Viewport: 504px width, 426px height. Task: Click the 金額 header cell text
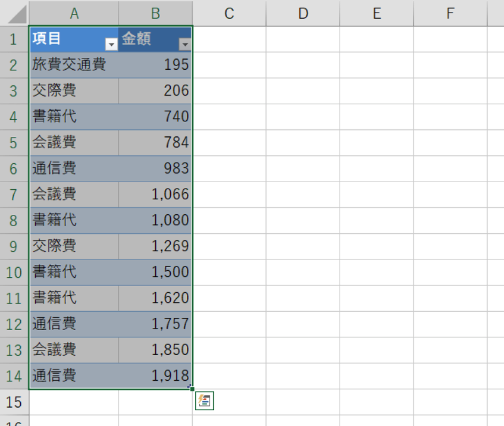(x=136, y=39)
